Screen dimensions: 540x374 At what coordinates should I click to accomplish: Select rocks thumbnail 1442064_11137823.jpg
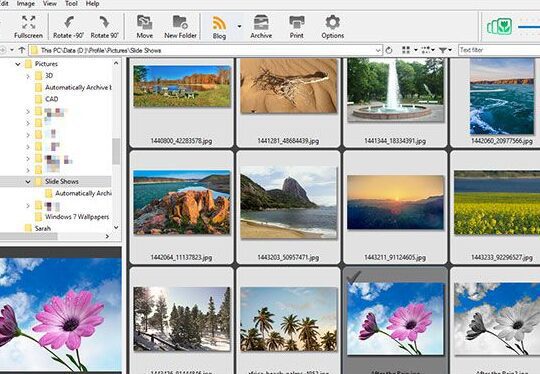point(182,202)
